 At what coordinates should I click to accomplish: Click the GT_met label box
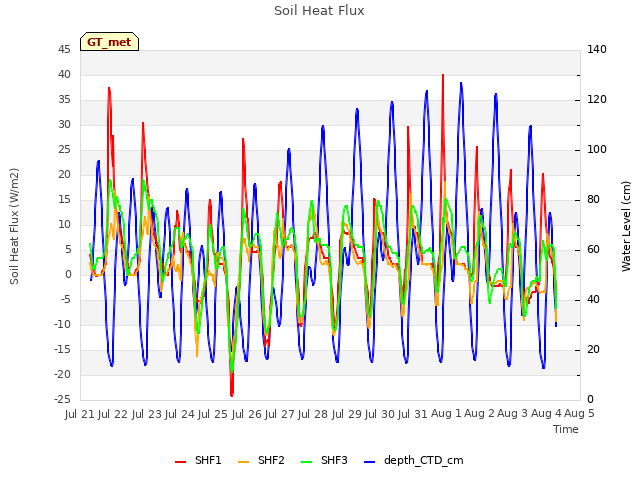109,42
